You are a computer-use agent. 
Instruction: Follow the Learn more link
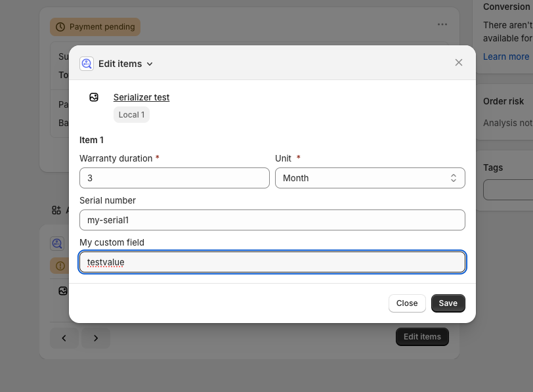click(x=505, y=56)
